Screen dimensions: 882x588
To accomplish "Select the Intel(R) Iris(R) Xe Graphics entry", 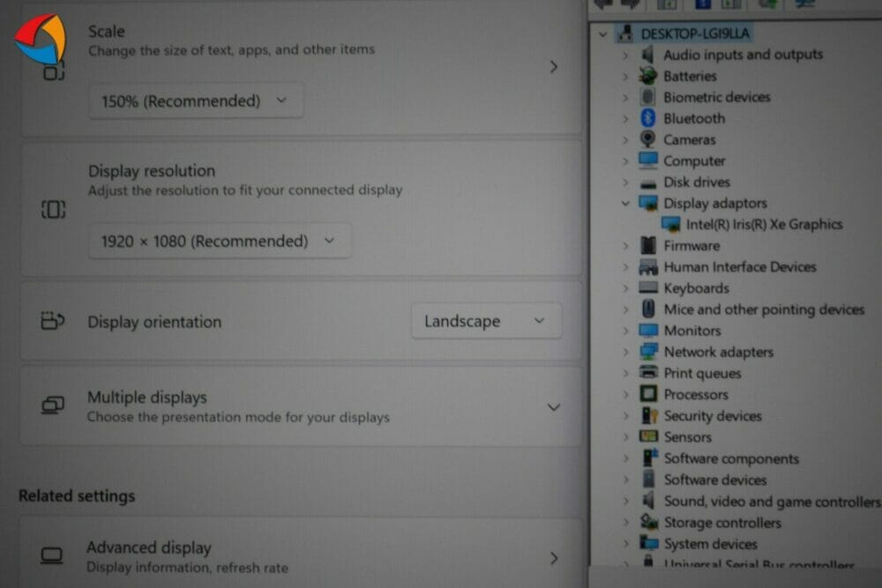I will tap(764, 224).
